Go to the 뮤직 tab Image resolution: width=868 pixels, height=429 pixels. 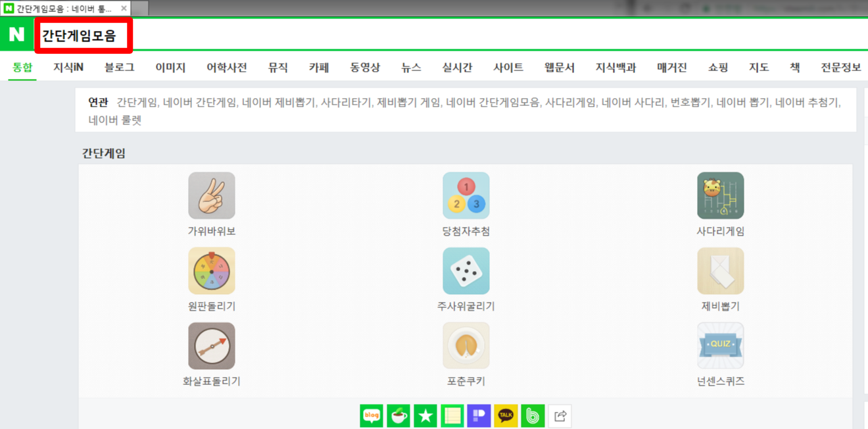278,67
